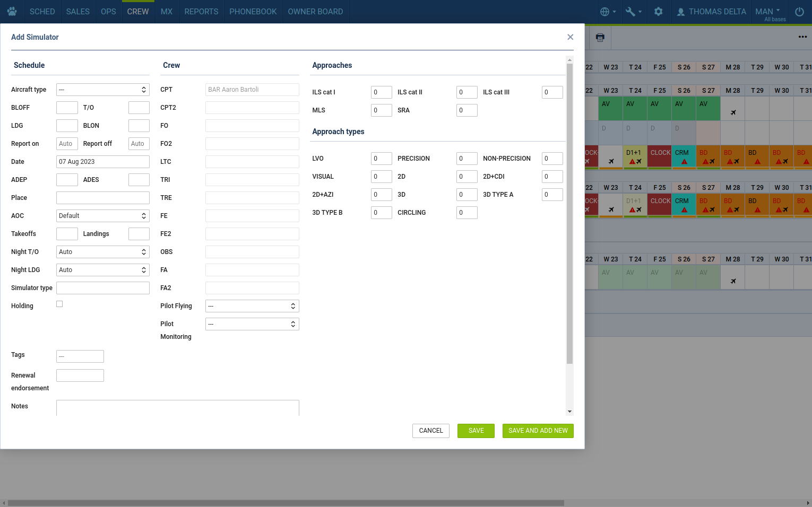Click the Simulator type input field

(102, 288)
